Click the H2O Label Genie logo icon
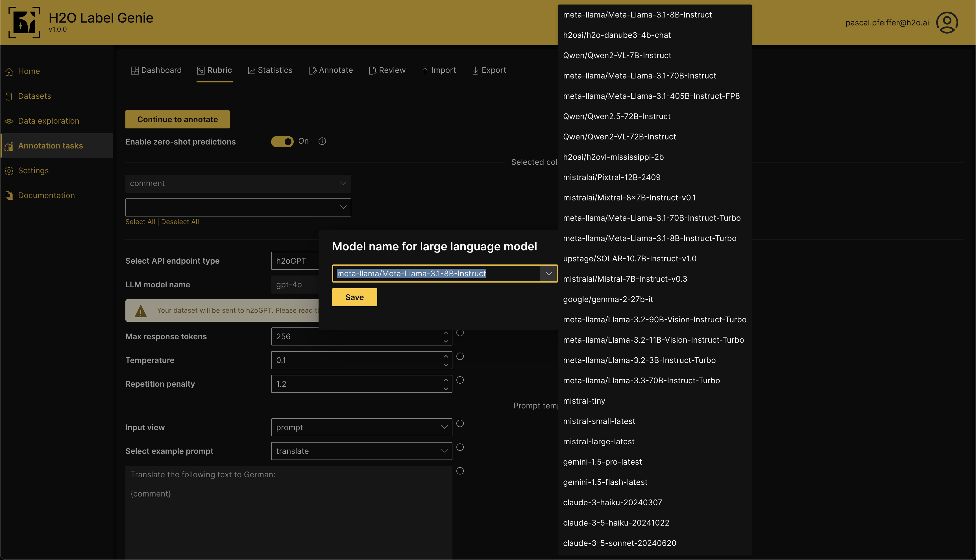Image resolution: width=976 pixels, height=560 pixels. click(24, 23)
